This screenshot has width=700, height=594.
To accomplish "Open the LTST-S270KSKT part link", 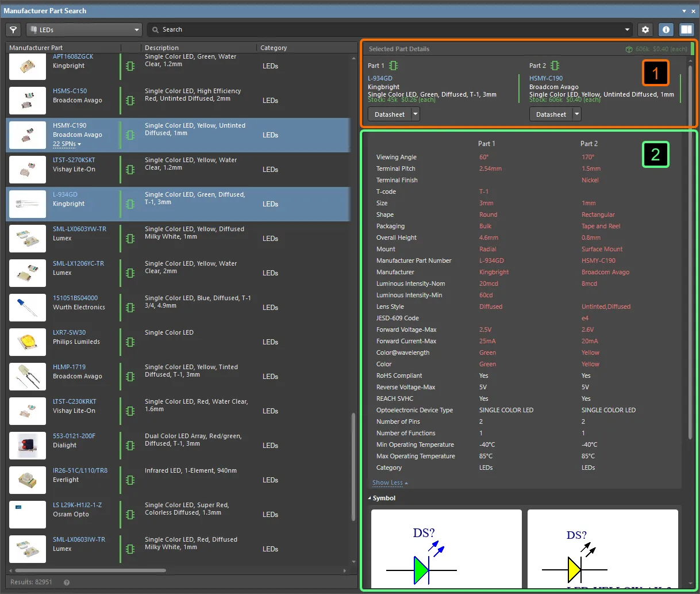I will coord(74,160).
